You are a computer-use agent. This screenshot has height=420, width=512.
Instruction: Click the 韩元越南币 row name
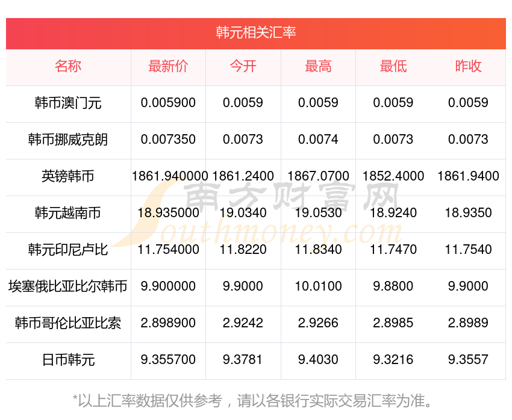(x=68, y=213)
